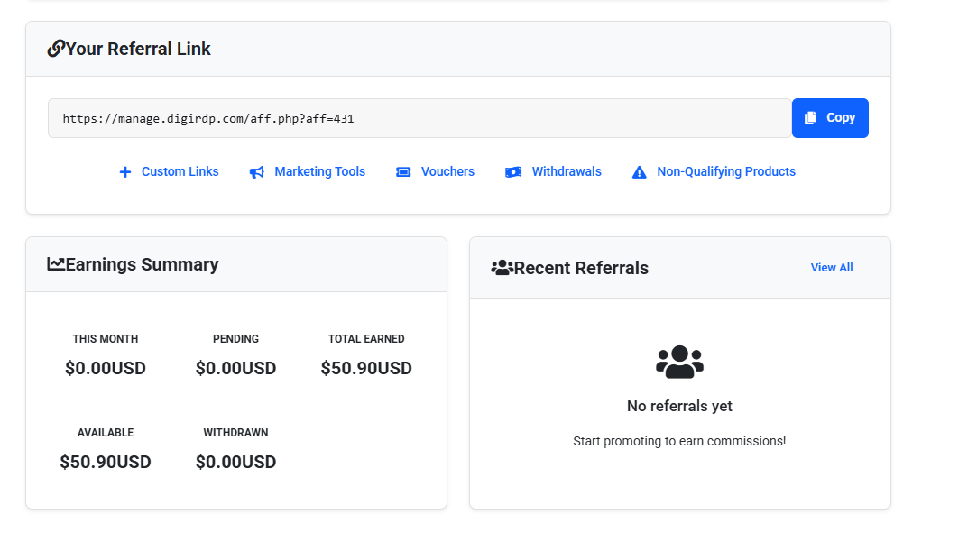The height and width of the screenshot is (560, 977).
Task: Click the Available $50.90USD amount
Action: click(106, 462)
